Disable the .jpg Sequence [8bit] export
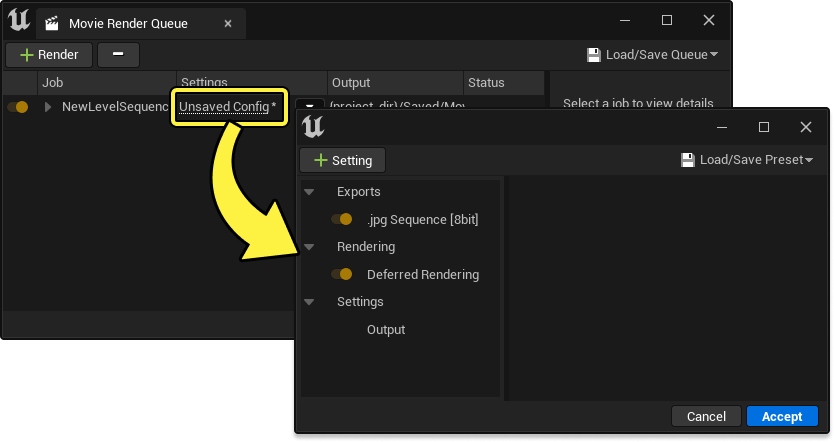 tap(341, 219)
